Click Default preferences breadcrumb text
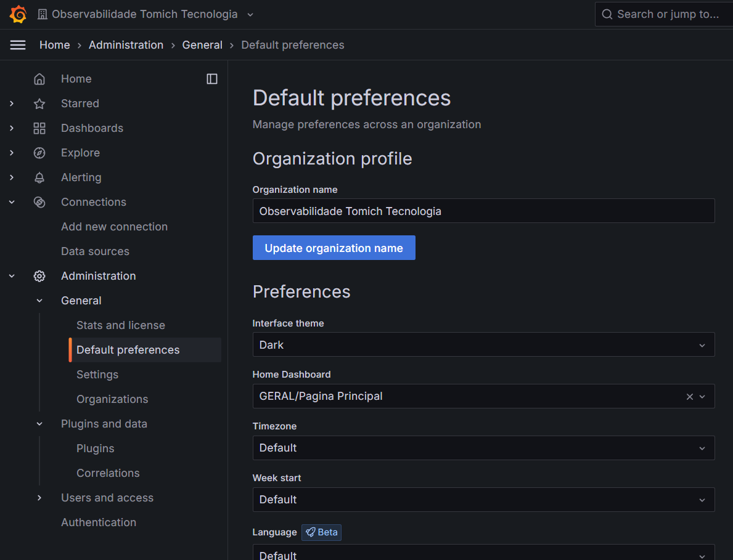Viewport: 733px width, 560px height. point(293,45)
